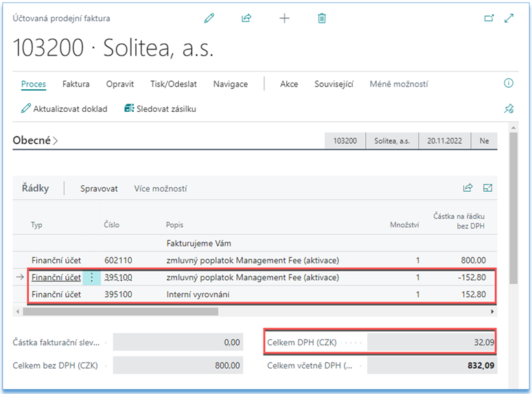Click the pencil edit icon in header
The height and width of the screenshot is (394, 532).
(209, 19)
